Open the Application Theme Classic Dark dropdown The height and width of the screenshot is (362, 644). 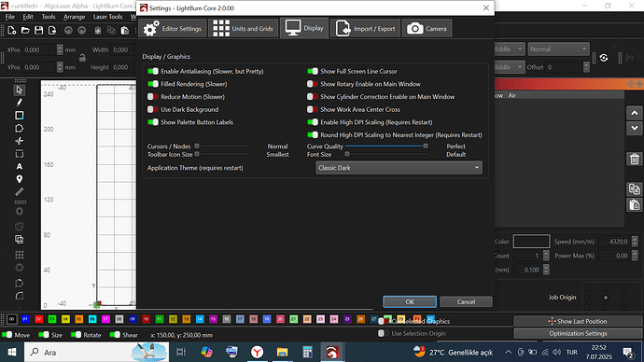coord(399,167)
